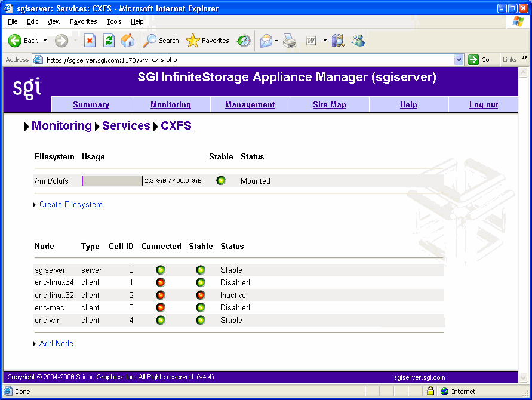Click the scrollbar up arrow
Image resolution: width=532 pixels, height=400 pixels.
(524, 72)
